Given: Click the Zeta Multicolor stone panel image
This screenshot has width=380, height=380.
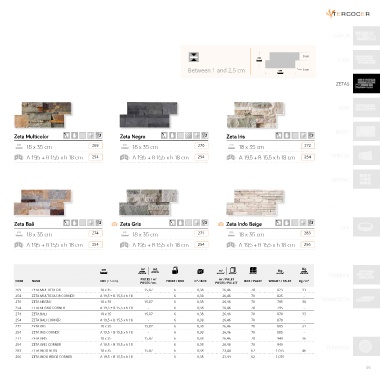Looking at the screenshot, I should point(43,115).
